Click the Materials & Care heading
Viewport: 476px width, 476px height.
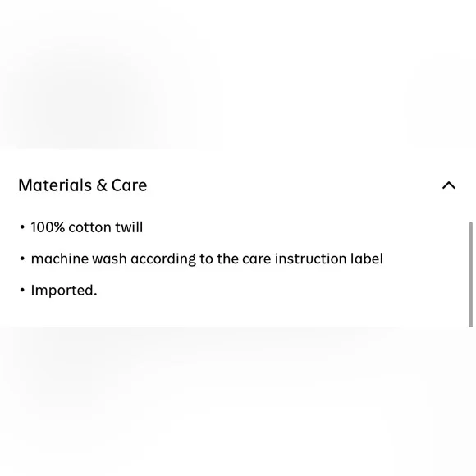[x=83, y=185]
